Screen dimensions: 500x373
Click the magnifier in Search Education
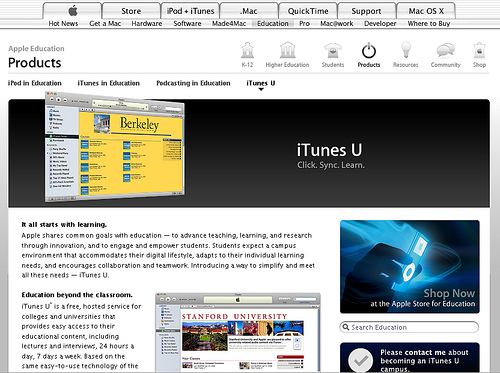coord(346,327)
